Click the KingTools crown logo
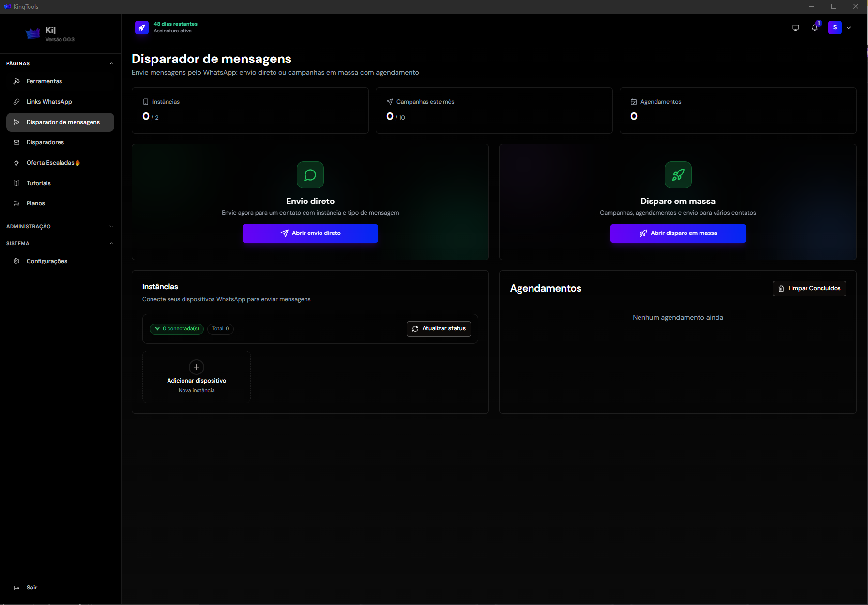This screenshot has height=605, width=868. point(32,33)
